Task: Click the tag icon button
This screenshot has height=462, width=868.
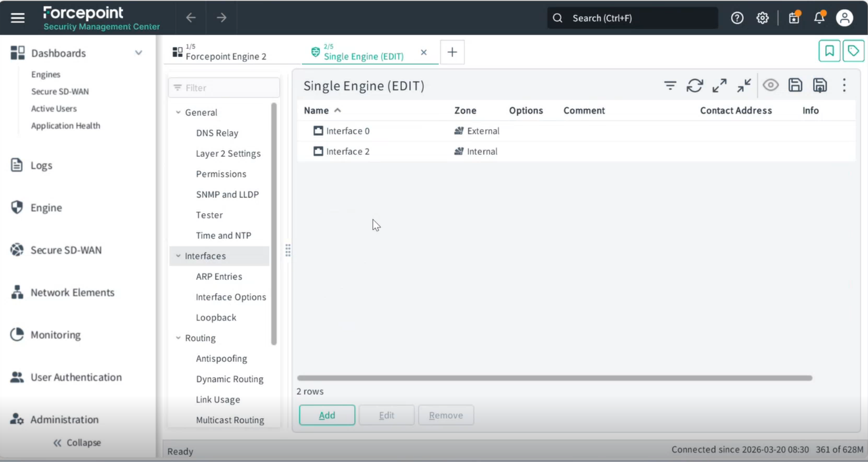Action: tap(853, 51)
